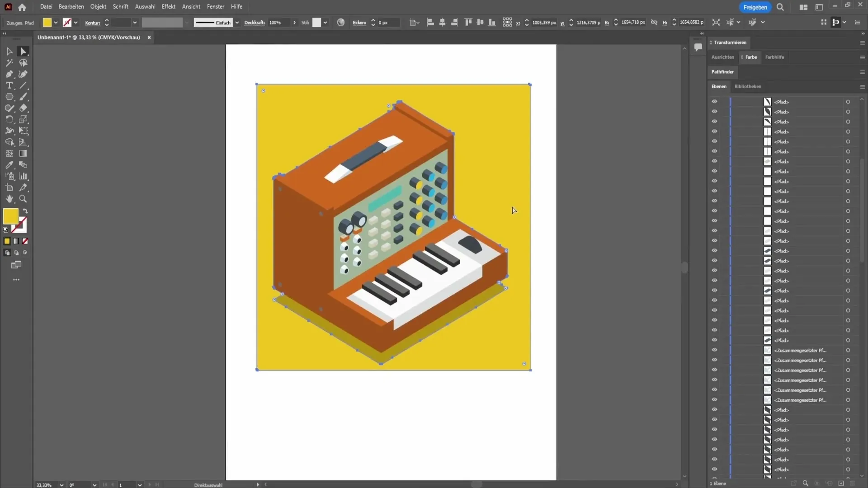Select the Blend tool
Viewport: 868px width, 488px height.
click(x=23, y=165)
